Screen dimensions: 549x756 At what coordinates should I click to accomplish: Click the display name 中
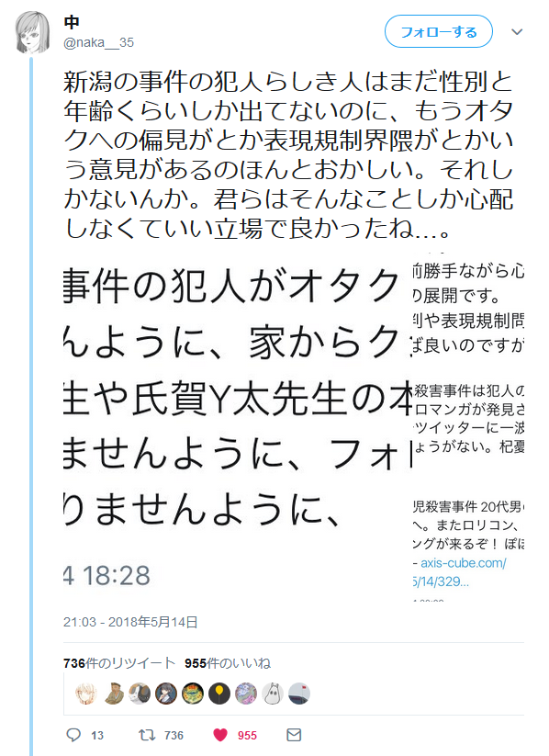click(x=72, y=22)
